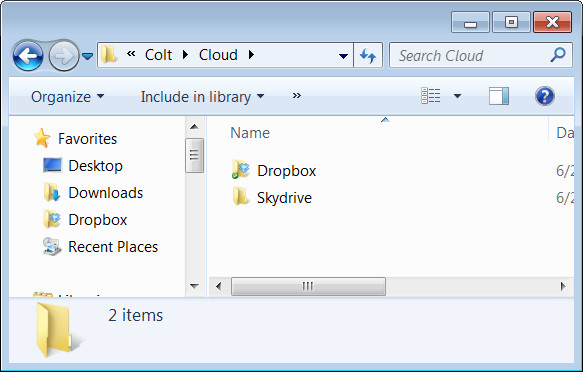Viewport: 583px width, 372px height.
Task: Show more toolbar commands chevrons
Action: pyautogui.click(x=296, y=96)
